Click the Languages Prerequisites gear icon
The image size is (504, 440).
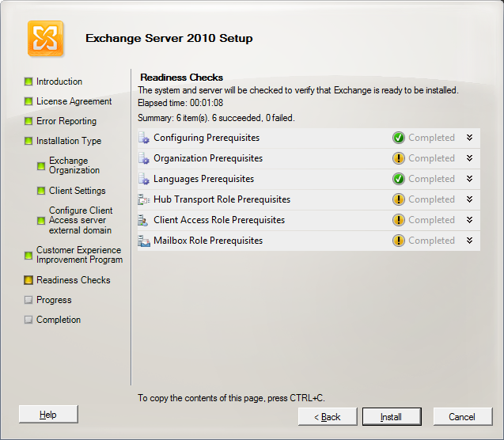coord(144,179)
